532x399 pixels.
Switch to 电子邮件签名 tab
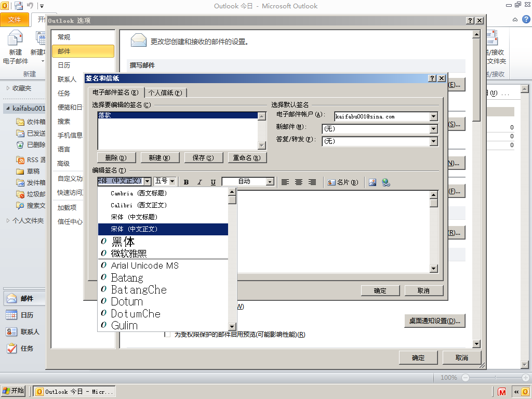click(116, 92)
